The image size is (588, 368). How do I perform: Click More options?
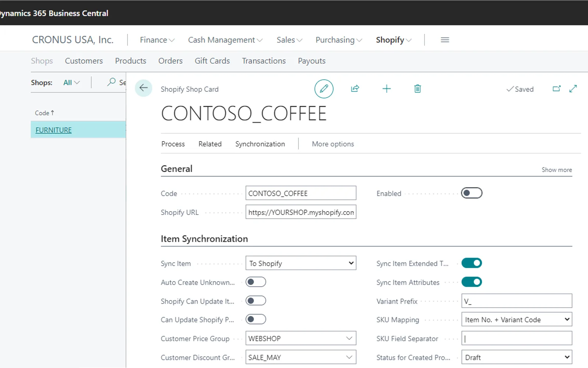[x=333, y=144]
